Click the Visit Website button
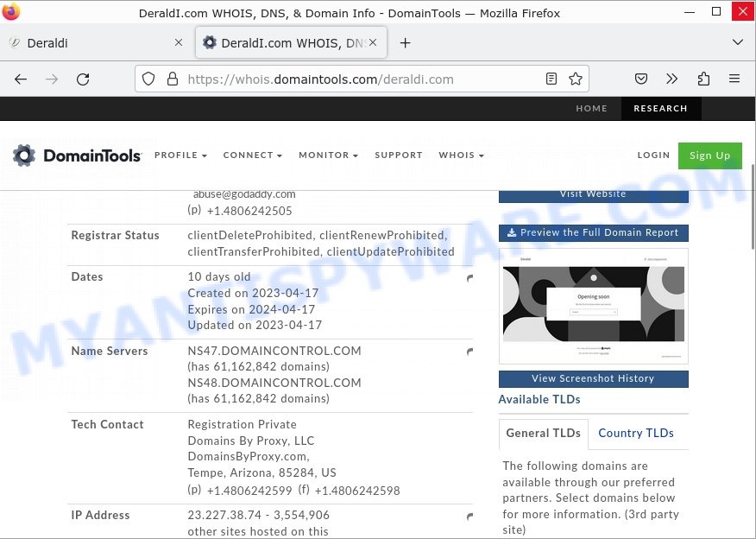 (593, 195)
